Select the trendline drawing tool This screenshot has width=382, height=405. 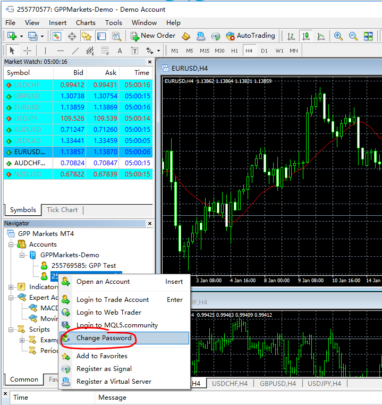pyautogui.click(x=75, y=51)
